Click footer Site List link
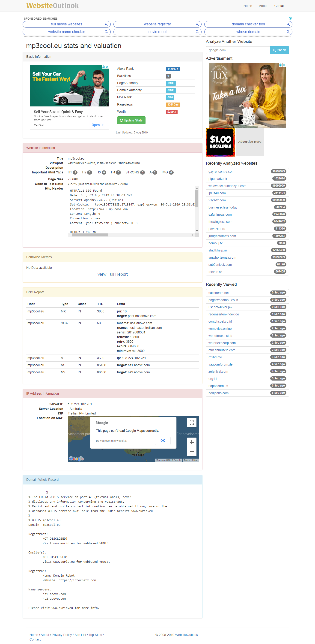 pos(80,635)
